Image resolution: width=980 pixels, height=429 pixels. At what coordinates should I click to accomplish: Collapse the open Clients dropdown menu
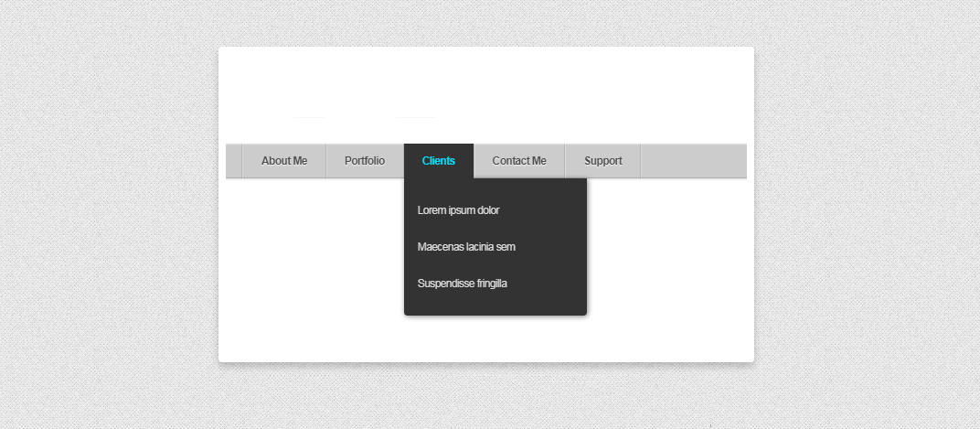pyautogui.click(x=439, y=161)
